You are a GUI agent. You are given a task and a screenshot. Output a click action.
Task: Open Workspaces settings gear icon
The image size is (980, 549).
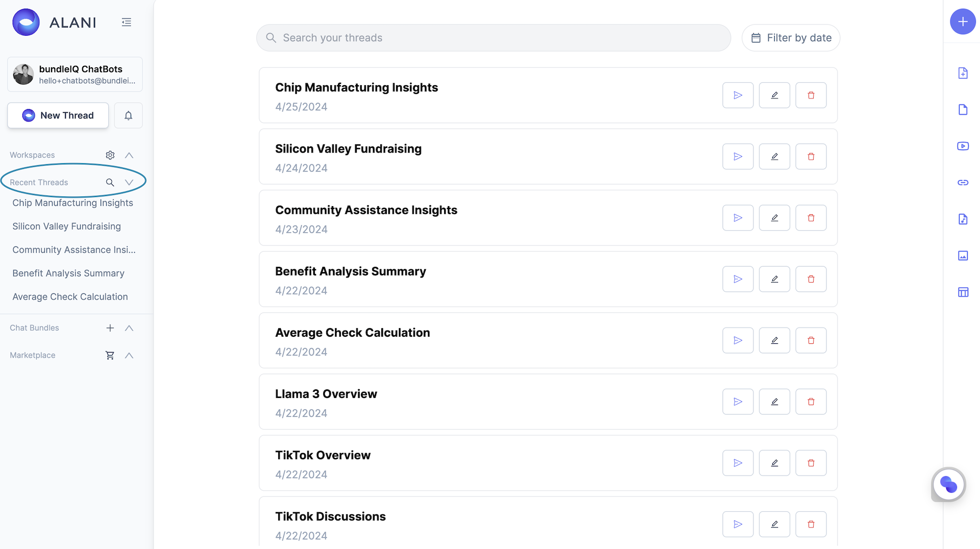(x=110, y=155)
